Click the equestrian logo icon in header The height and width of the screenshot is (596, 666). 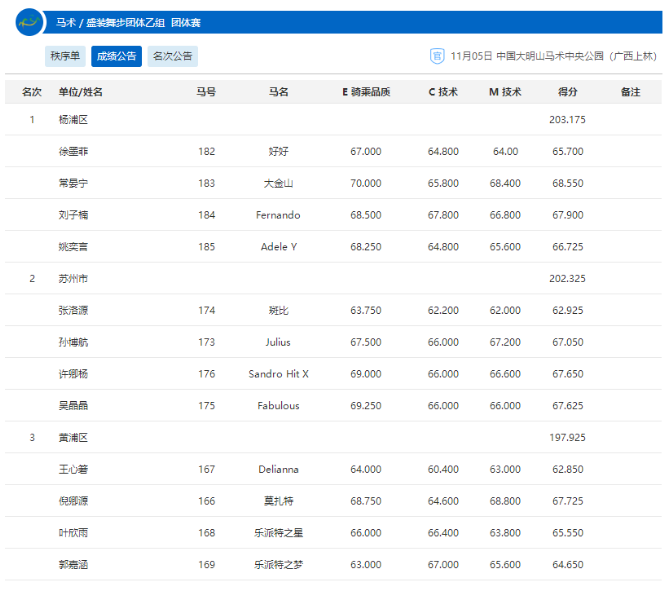point(29,21)
